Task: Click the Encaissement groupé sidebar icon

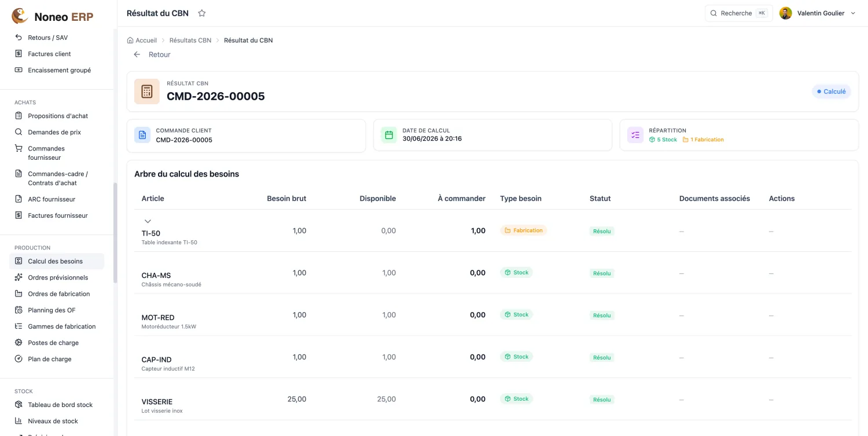Action: point(19,69)
